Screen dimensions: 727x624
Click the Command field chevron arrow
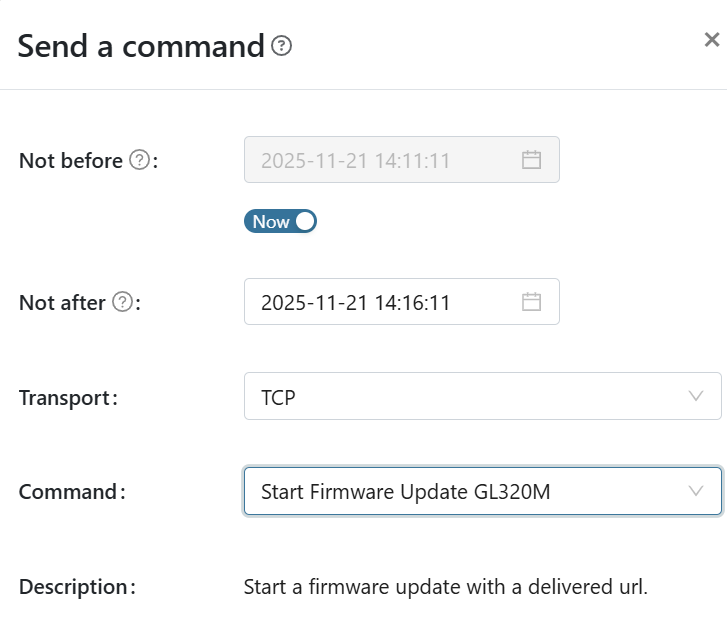tap(697, 491)
